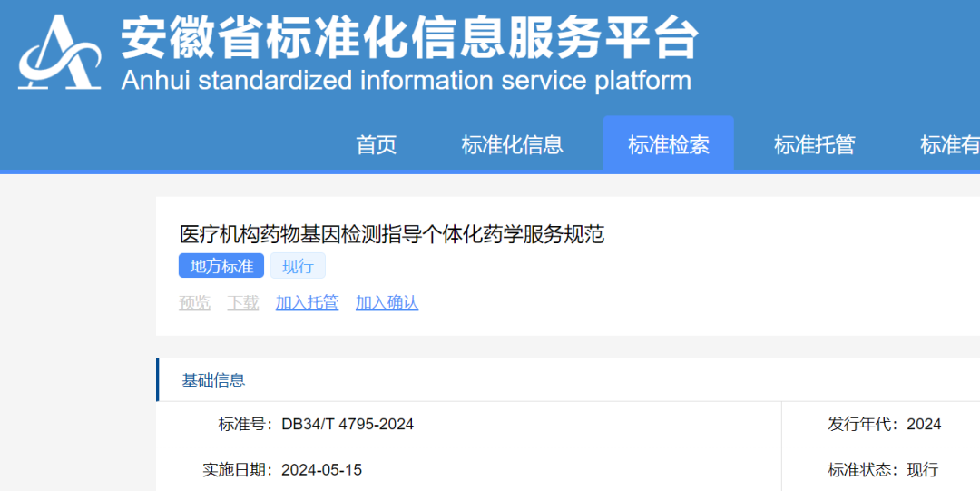
Task: Open the 标准托管 navigation menu
Action: 814,144
